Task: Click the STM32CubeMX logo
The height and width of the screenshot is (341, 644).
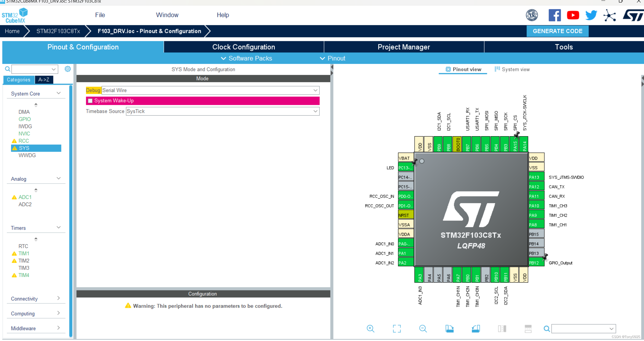Action: (15, 15)
